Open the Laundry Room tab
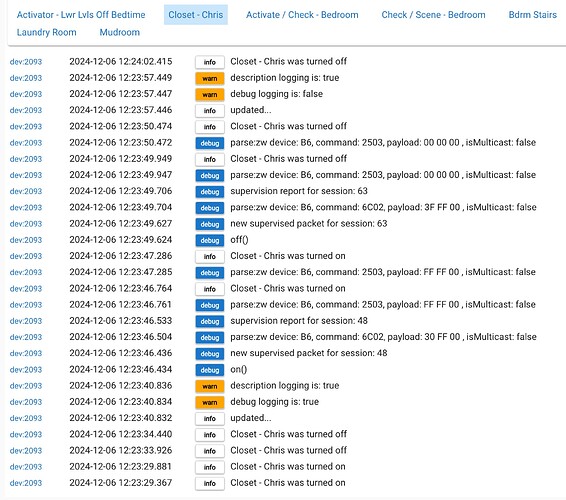Image resolution: width=566 pixels, height=500 pixels. coord(47,32)
